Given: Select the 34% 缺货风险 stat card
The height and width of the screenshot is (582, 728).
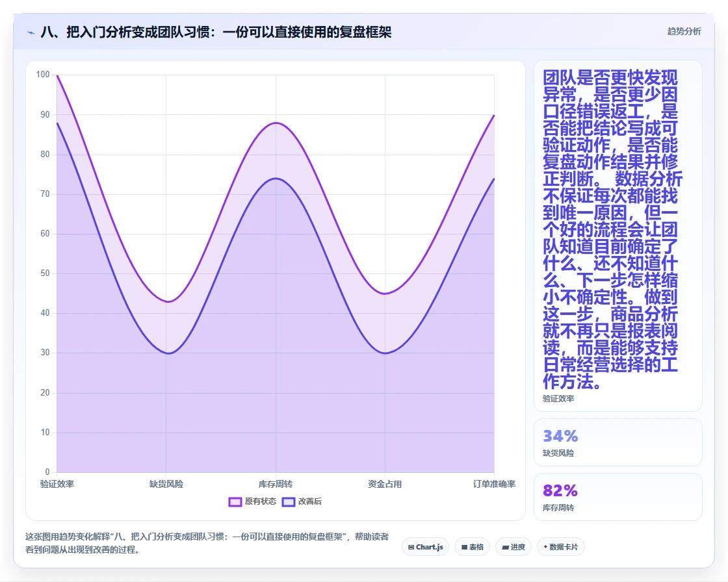Looking at the screenshot, I should [618, 442].
